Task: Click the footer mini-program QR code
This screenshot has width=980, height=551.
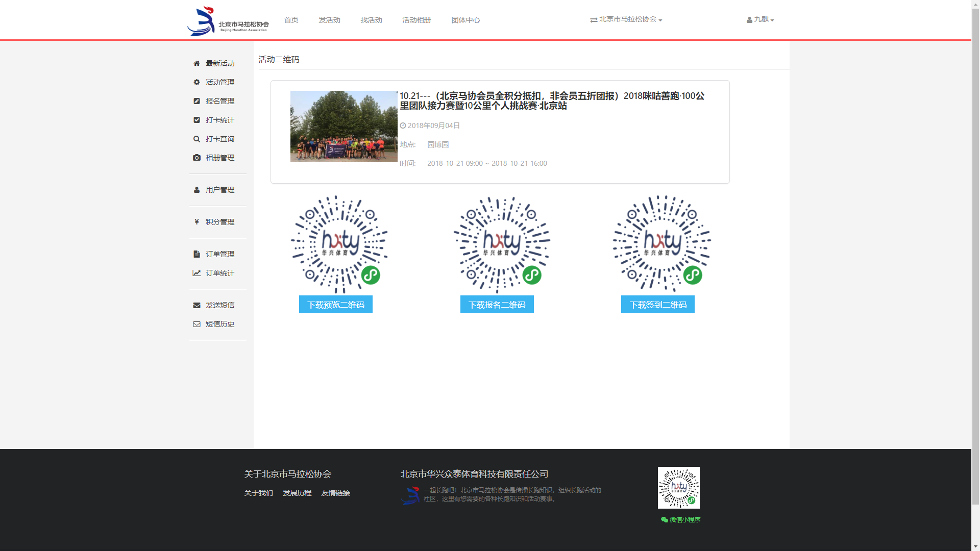Action: 679,488
